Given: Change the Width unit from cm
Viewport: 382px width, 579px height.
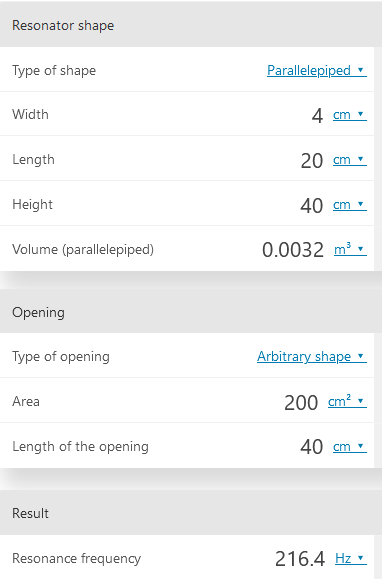Looking at the screenshot, I should click(x=350, y=114).
